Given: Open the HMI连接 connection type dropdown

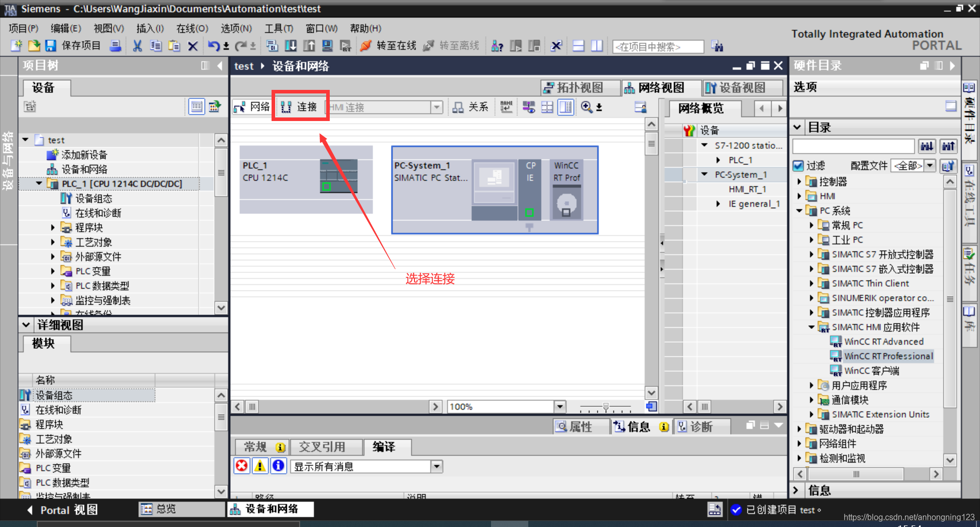Looking at the screenshot, I should tap(436, 107).
